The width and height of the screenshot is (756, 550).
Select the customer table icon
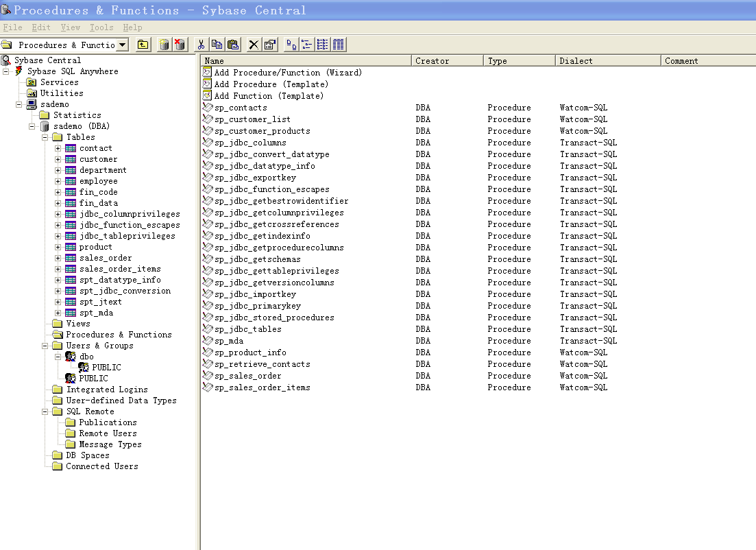(71, 159)
